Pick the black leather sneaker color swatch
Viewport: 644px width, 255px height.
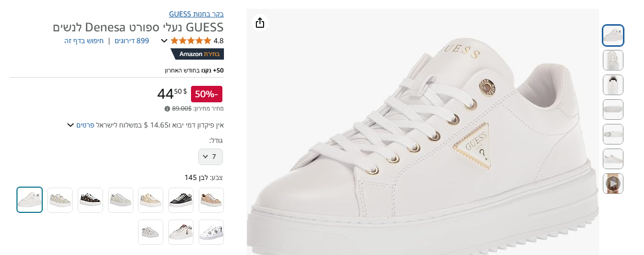click(181, 200)
